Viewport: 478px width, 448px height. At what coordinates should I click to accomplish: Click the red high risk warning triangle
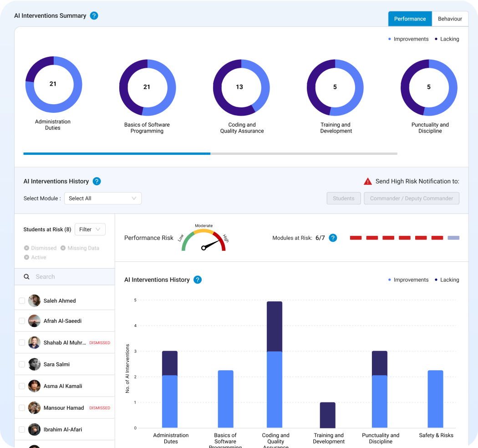point(368,182)
